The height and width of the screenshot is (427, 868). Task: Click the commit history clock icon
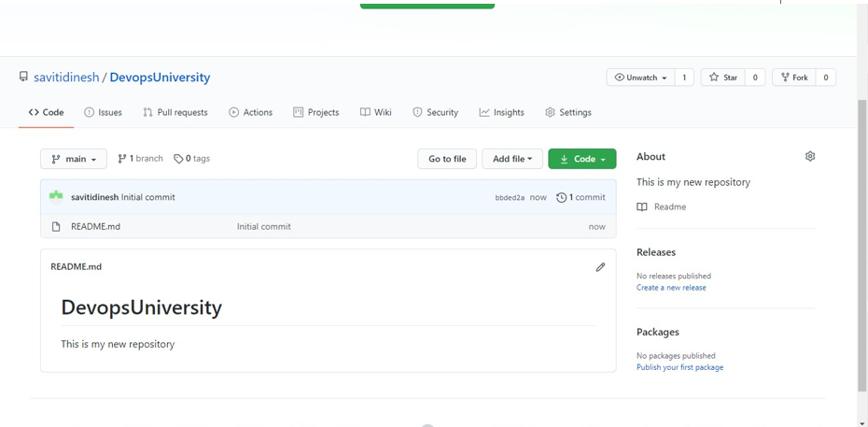pos(561,198)
